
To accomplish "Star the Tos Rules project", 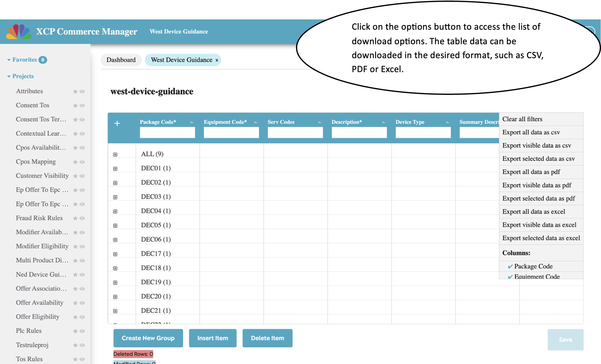I will click(75, 359).
